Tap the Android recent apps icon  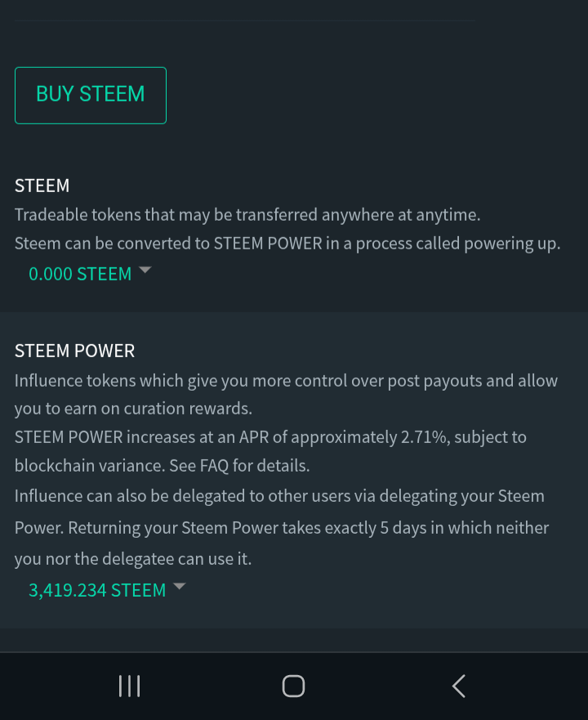pyautogui.click(x=130, y=686)
